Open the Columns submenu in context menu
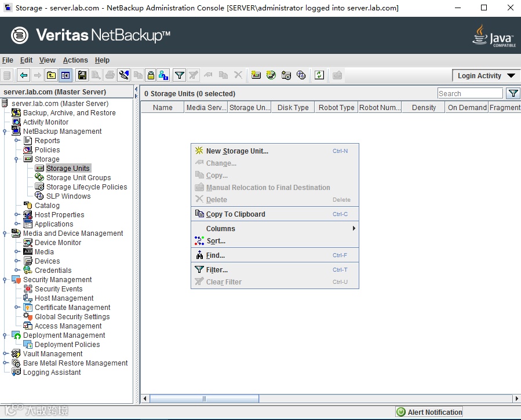Screen dimensions: 521x420 pyautogui.click(x=275, y=228)
